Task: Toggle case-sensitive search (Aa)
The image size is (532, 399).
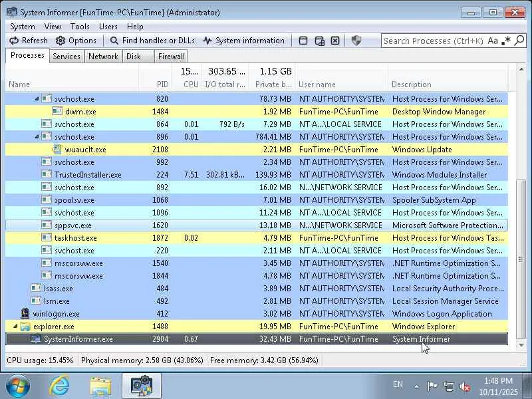Action: point(493,41)
